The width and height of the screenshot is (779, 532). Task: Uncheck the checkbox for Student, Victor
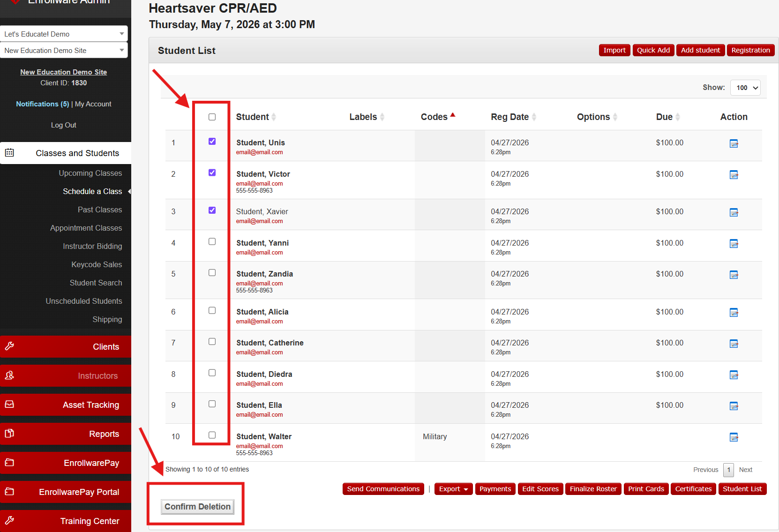[212, 172]
